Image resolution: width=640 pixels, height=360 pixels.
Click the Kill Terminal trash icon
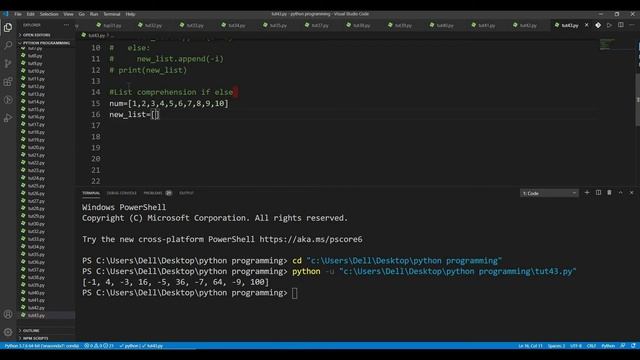[609, 193]
